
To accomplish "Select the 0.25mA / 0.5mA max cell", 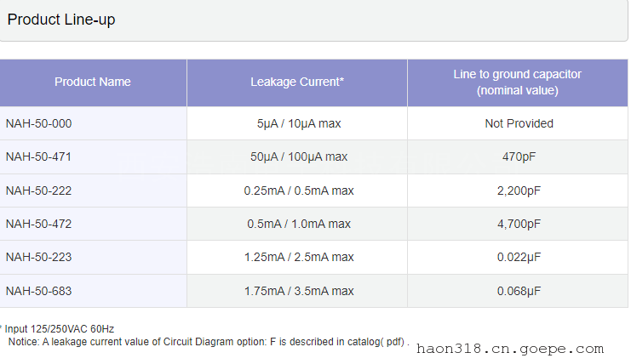I will coord(298,191).
